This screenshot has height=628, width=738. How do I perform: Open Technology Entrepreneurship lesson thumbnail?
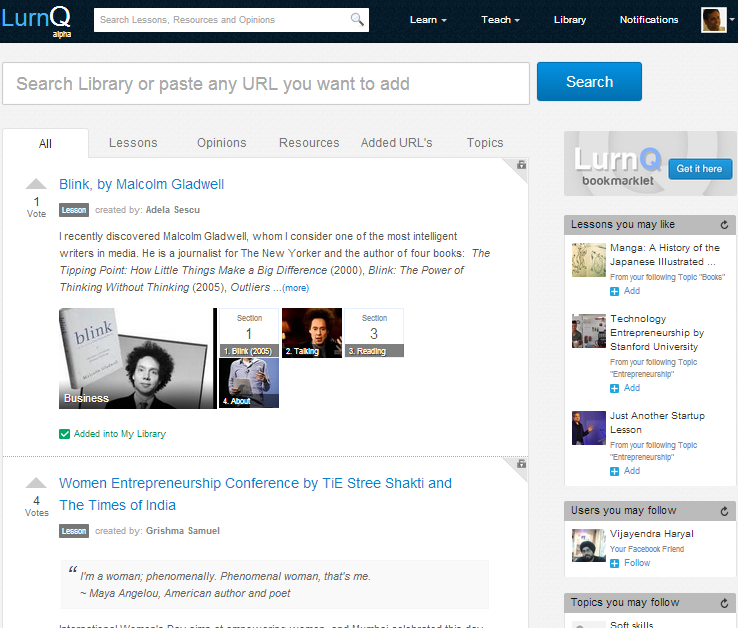588,331
